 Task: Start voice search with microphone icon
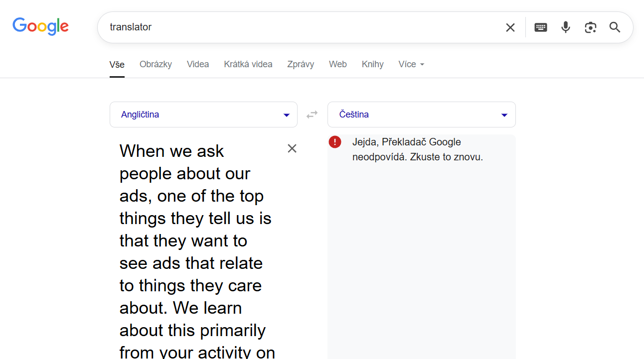coord(565,27)
